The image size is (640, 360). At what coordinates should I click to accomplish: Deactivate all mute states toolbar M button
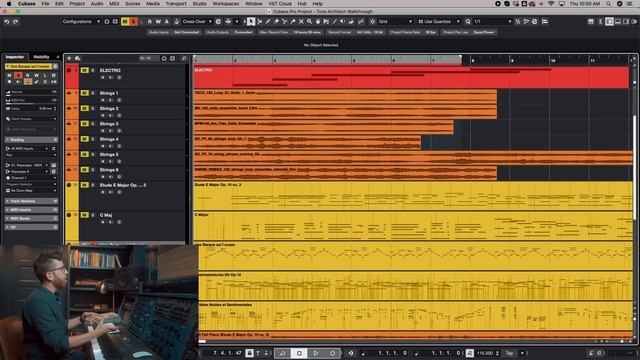tap(125, 21)
